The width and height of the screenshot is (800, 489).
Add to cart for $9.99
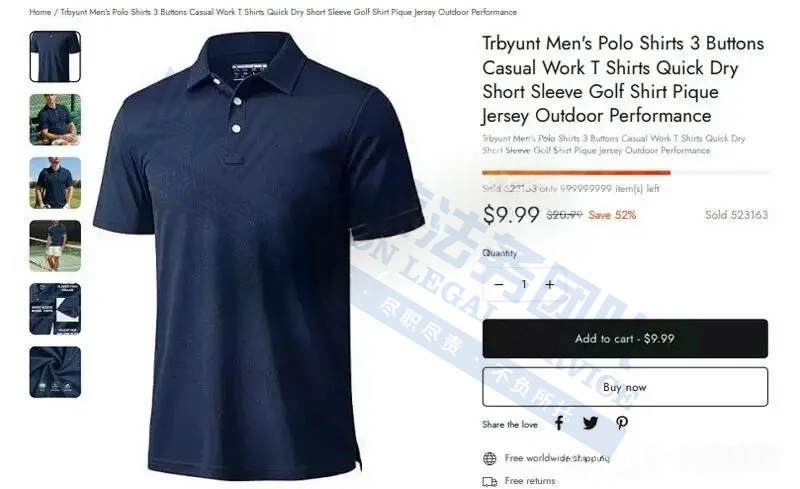[625, 338]
